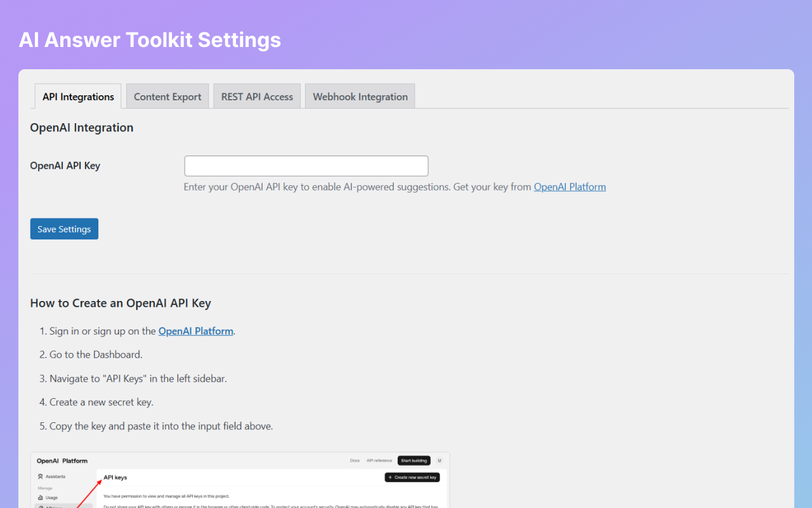Image resolution: width=812 pixels, height=508 pixels.
Task: Click the OpenAI API Key field label
Action: tap(65, 166)
